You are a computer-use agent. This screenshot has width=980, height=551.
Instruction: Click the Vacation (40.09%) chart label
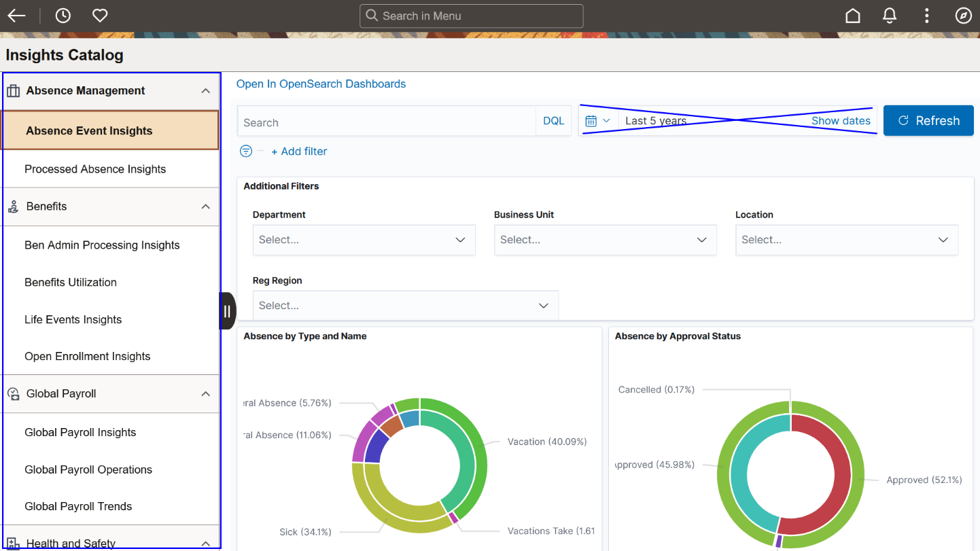[547, 442]
